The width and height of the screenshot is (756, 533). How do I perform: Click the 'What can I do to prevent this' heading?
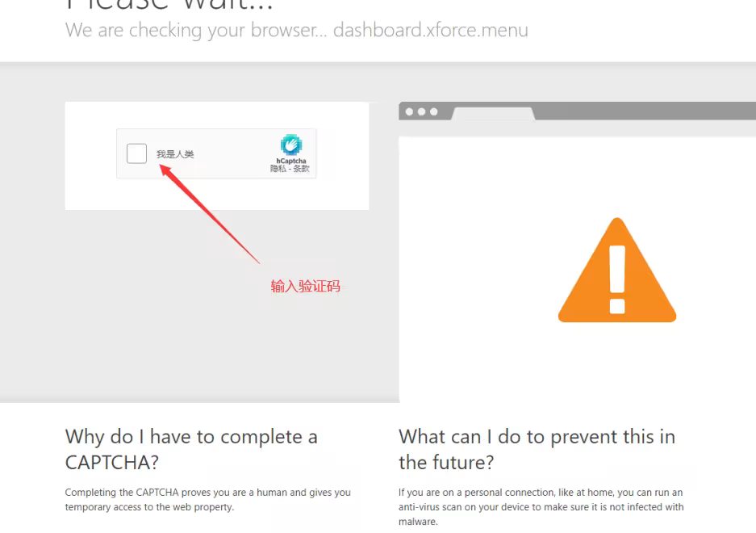pyautogui.click(x=537, y=449)
